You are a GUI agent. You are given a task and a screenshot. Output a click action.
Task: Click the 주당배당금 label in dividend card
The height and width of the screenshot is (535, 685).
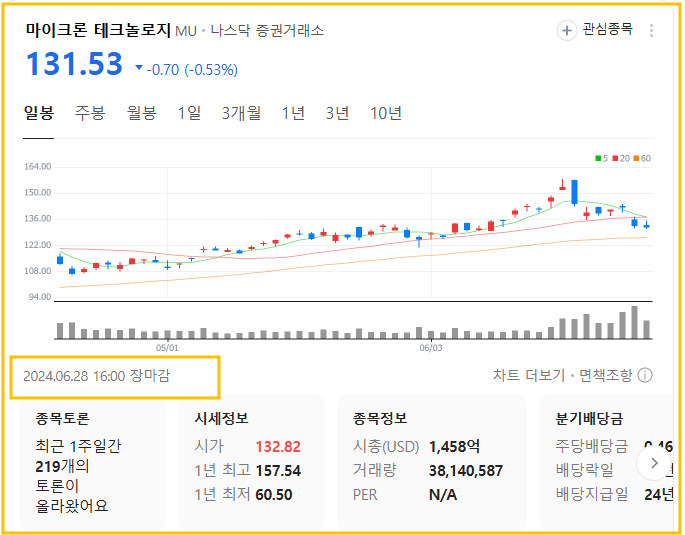click(x=592, y=446)
